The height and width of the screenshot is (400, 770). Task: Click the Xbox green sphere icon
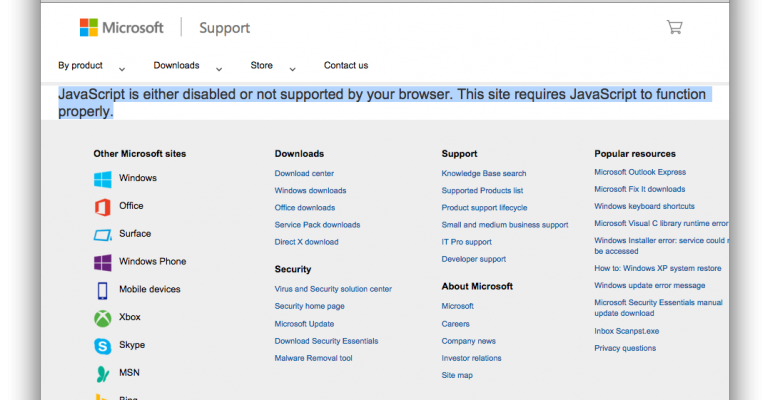103,319
